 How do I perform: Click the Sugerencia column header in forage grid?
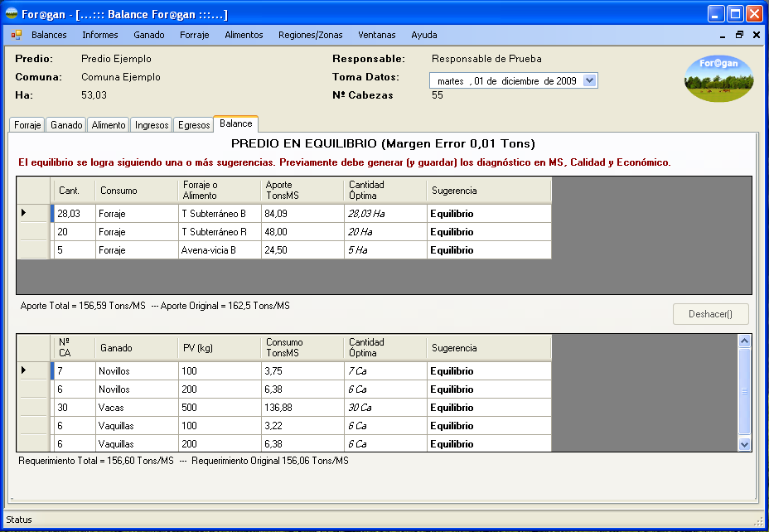pyautogui.click(x=489, y=191)
